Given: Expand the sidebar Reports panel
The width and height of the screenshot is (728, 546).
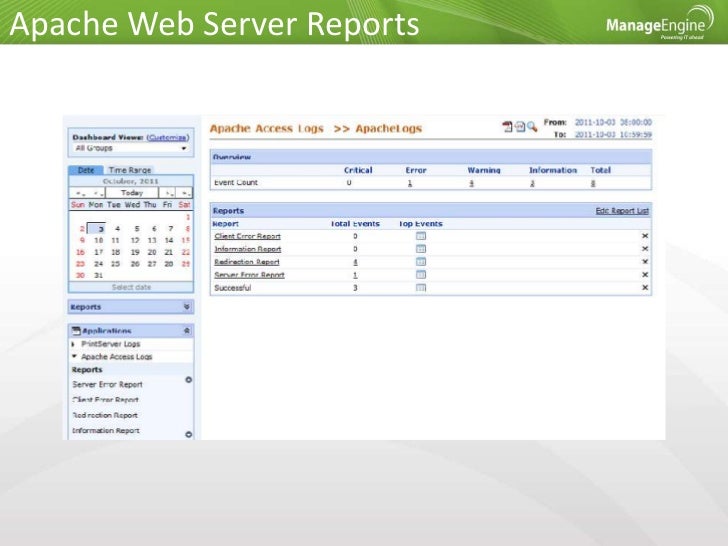Looking at the screenshot, I should tap(187, 306).
